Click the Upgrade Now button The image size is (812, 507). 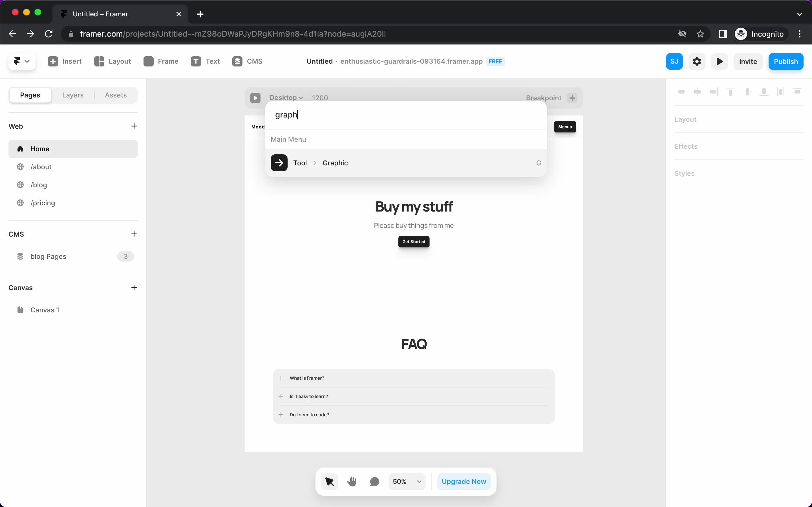[x=464, y=481]
